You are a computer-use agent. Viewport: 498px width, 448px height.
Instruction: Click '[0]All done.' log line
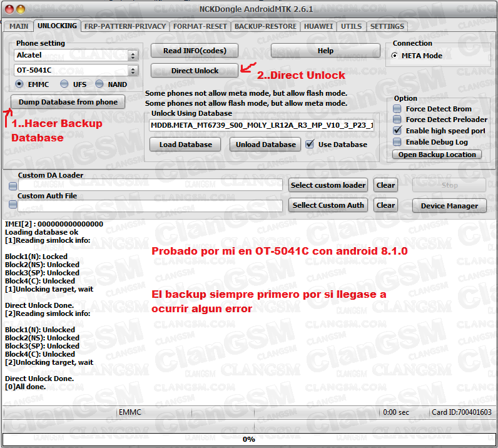[26, 387]
